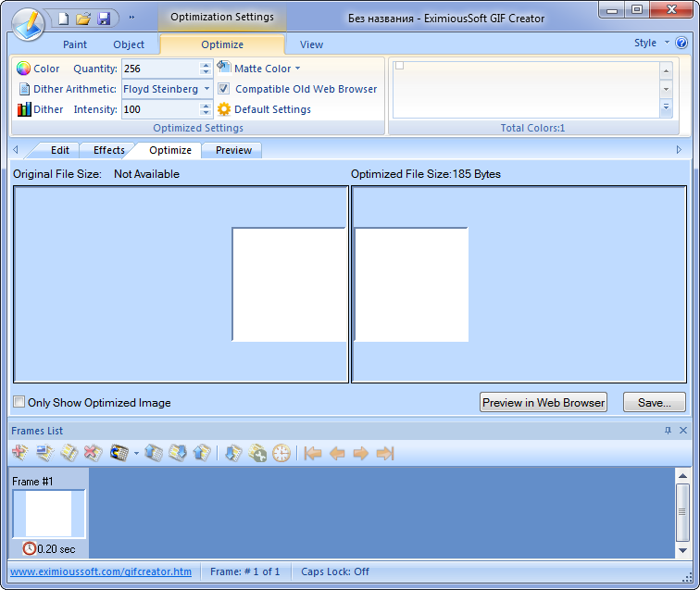The height and width of the screenshot is (590, 700).
Task: Click the 0.20 sec delay under Frame #1
Action: click(x=49, y=548)
